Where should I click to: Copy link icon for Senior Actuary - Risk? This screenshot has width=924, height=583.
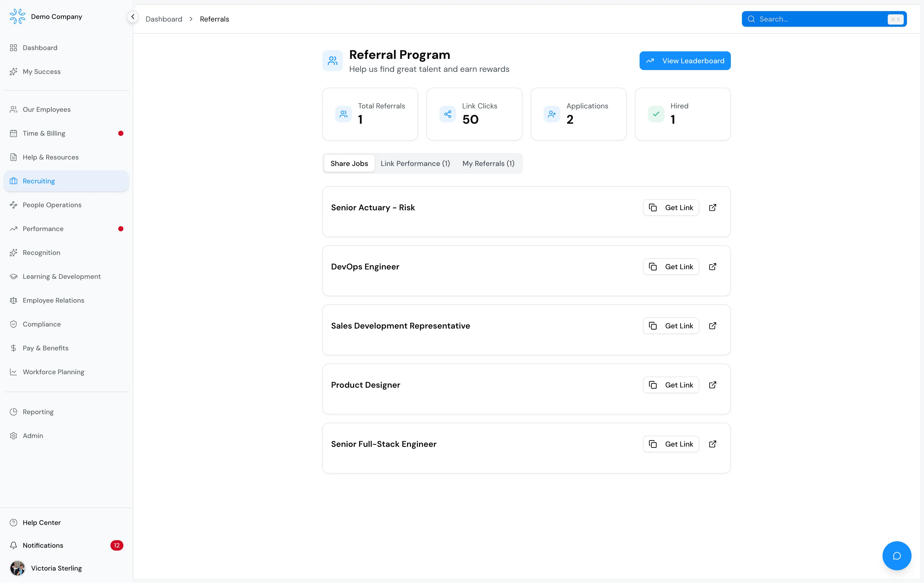coord(653,207)
